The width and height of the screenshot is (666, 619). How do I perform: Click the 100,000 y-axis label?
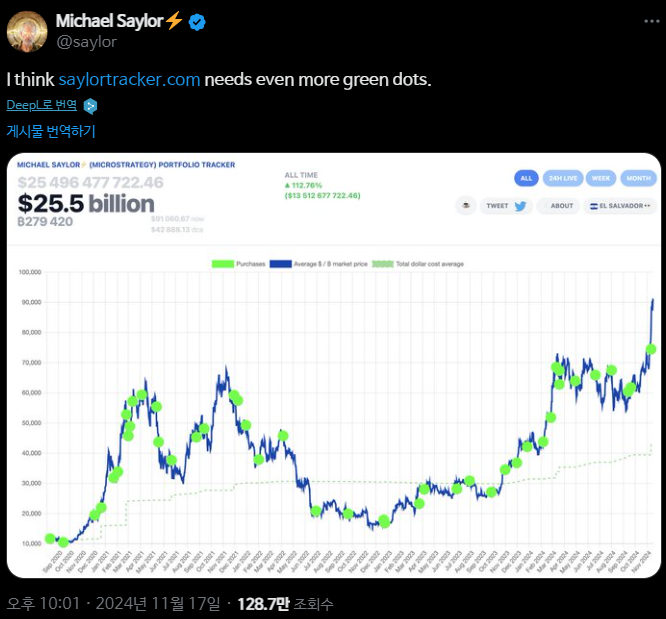coord(30,272)
